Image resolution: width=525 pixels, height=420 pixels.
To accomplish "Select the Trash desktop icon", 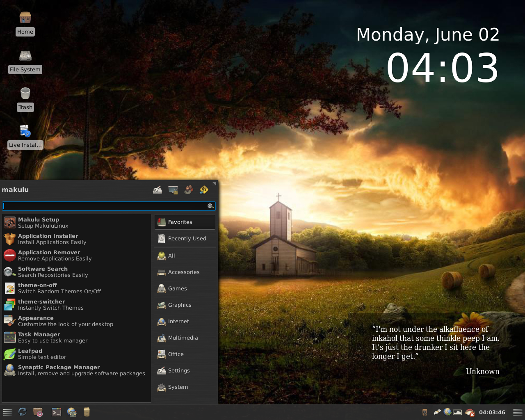I will tap(25, 99).
